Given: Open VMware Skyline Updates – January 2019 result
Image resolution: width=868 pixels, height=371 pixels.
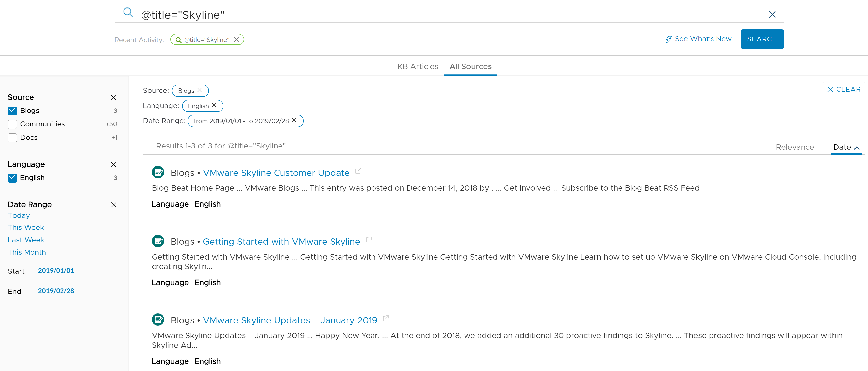Looking at the screenshot, I should (x=290, y=320).
